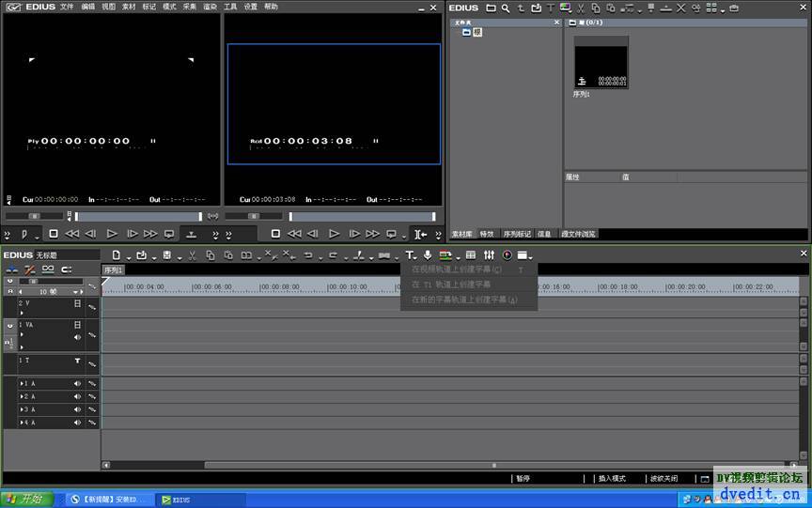Open the 文件 menu
Image resolution: width=812 pixels, height=508 pixels.
point(67,7)
